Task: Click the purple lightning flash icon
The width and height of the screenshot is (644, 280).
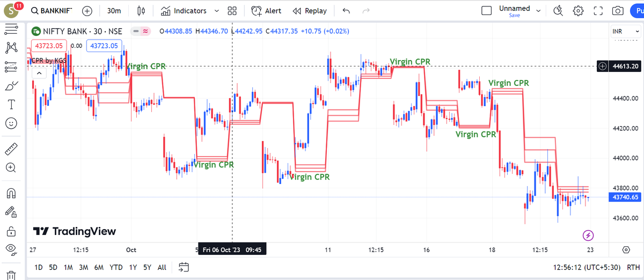Action: (588, 235)
